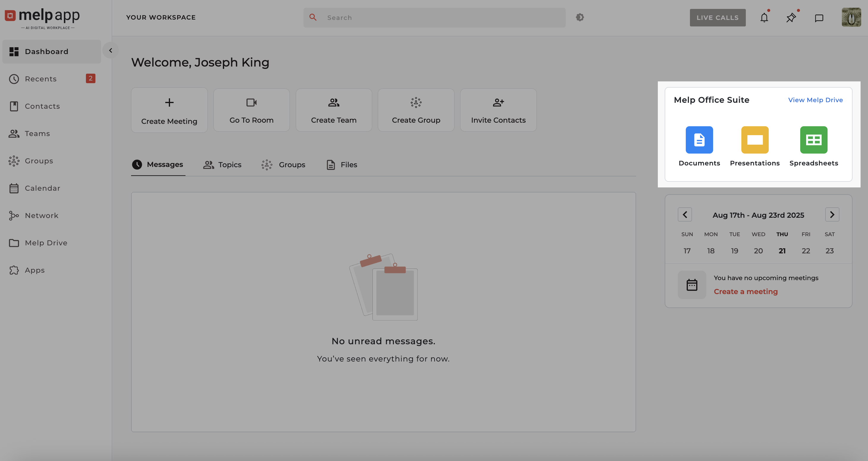Viewport: 868px width, 461px height.
Task: Click the Create Meeting plus tile
Action: pyautogui.click(x=169, y=110)
